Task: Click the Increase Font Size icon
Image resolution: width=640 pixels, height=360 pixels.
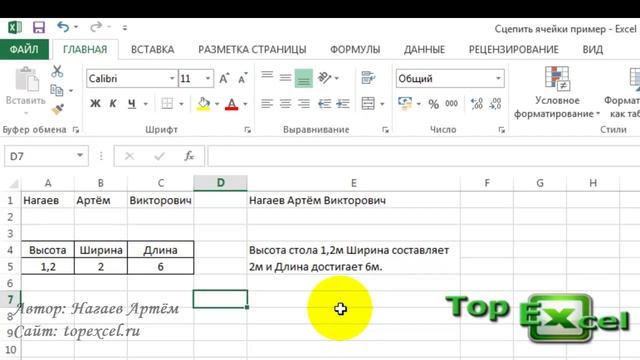Action: 224,78
